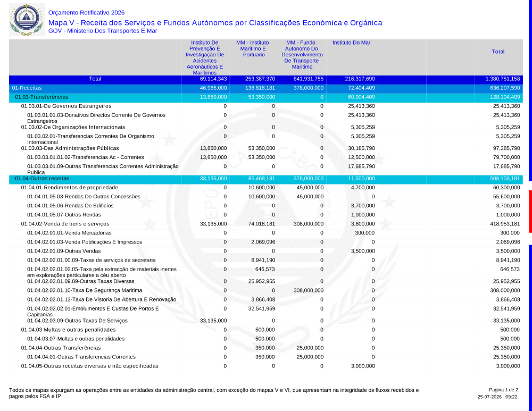Select value 418,953,181 in Venda de bens row

505,224
